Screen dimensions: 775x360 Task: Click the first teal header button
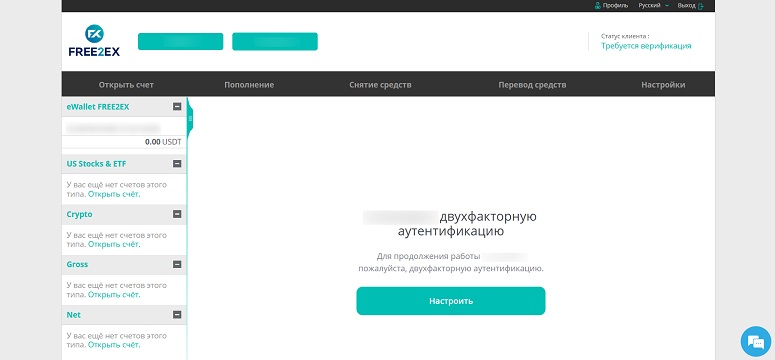[180, 42]
